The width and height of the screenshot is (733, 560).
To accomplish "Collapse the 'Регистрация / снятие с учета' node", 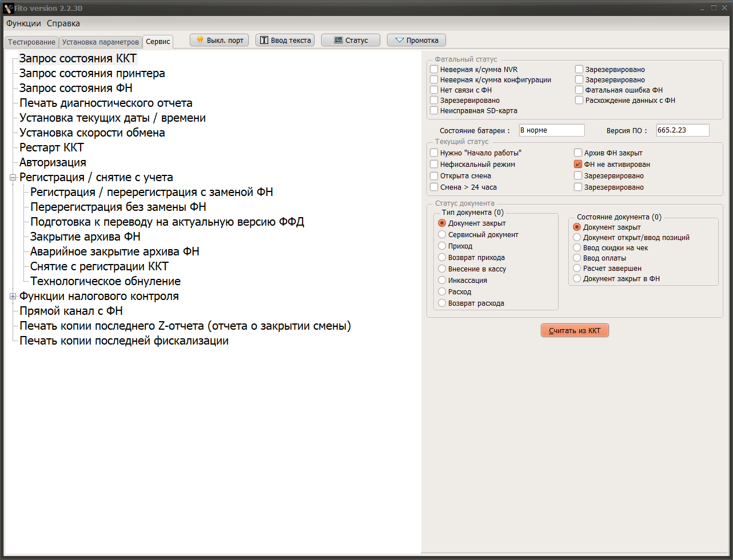I will (x=13, y=177).
